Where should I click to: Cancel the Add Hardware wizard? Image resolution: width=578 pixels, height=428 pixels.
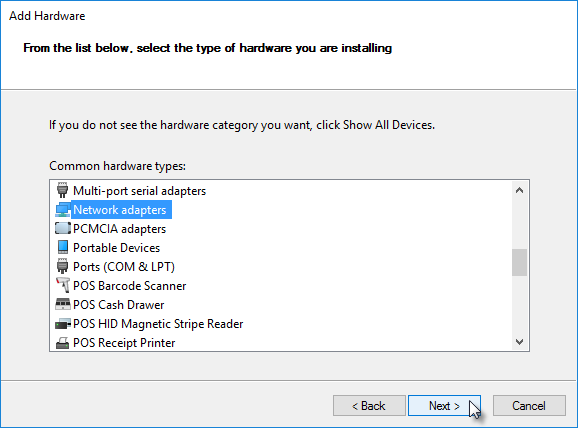(529, 406)
